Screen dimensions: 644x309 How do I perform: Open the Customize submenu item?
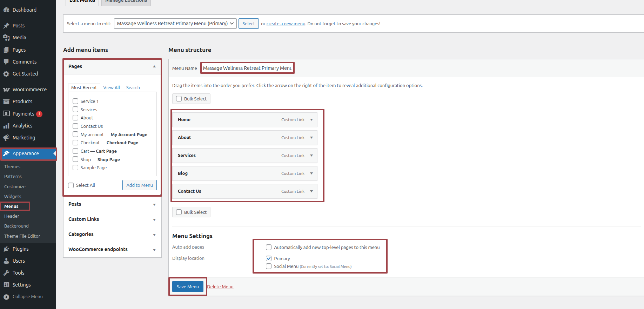click(x=15, y=187)
